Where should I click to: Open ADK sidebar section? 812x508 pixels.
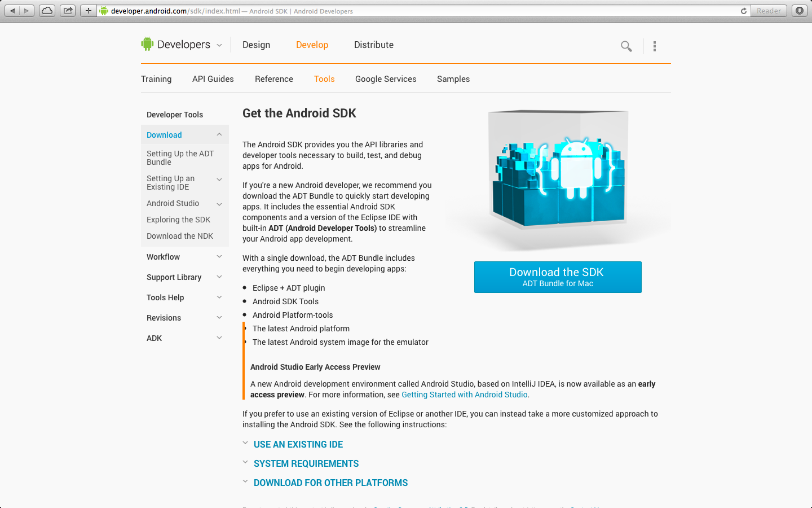tap(154, 338)
